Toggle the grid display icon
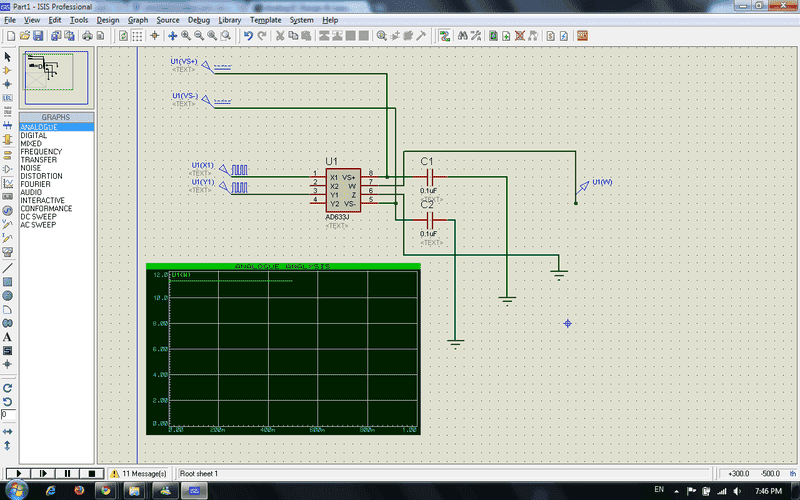 138,36
